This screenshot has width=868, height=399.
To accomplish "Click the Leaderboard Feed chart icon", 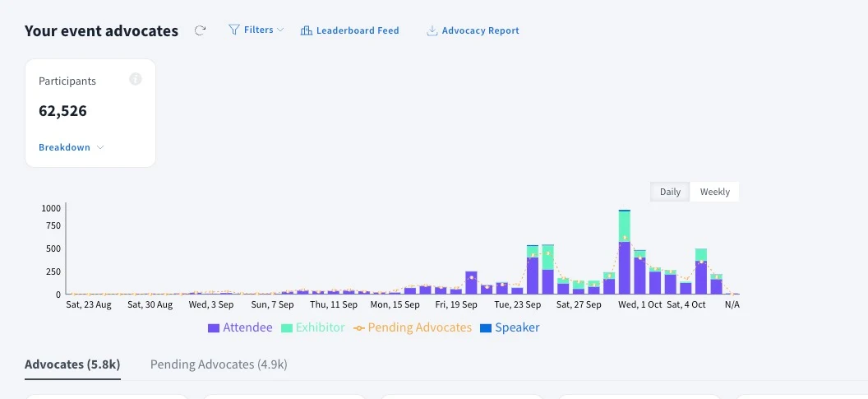I will [307, 30].
